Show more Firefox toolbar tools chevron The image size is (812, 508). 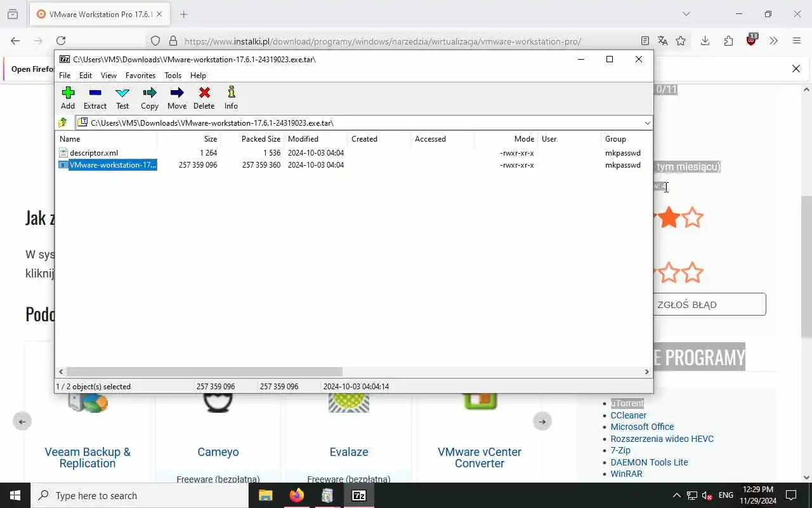[774, 41]
